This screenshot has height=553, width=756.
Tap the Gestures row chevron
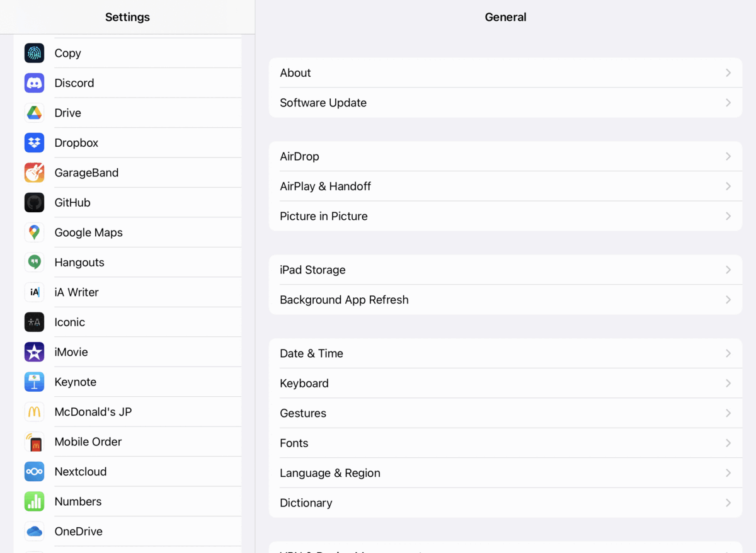[728, 413]
